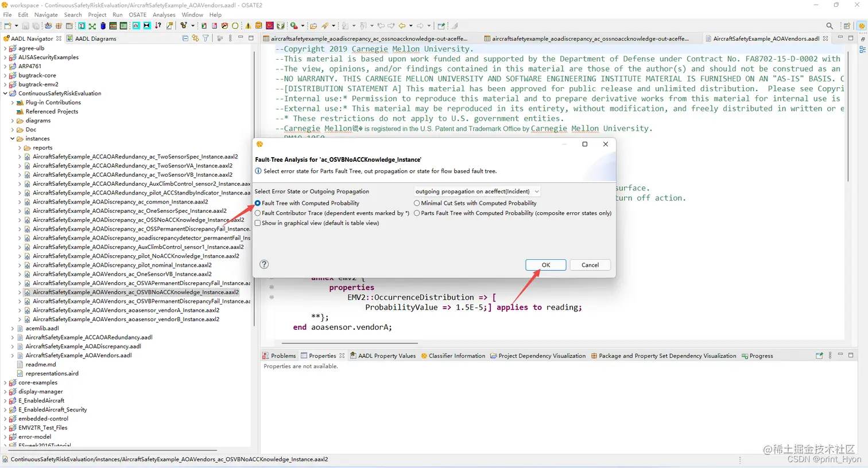The width and height of the screenshot is (868, 468).
Task: Select representations.aird in navigator
Action: (52, 373)
